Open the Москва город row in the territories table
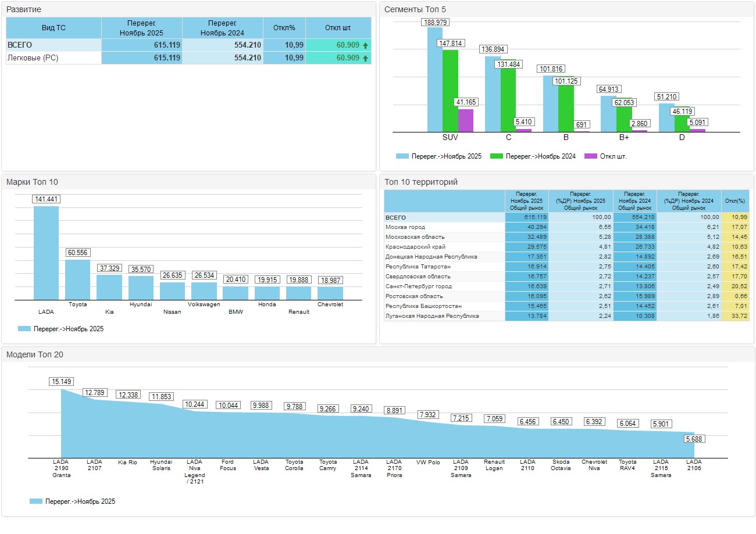The width and height of the screenshot is (756, 534). (405, 227)
